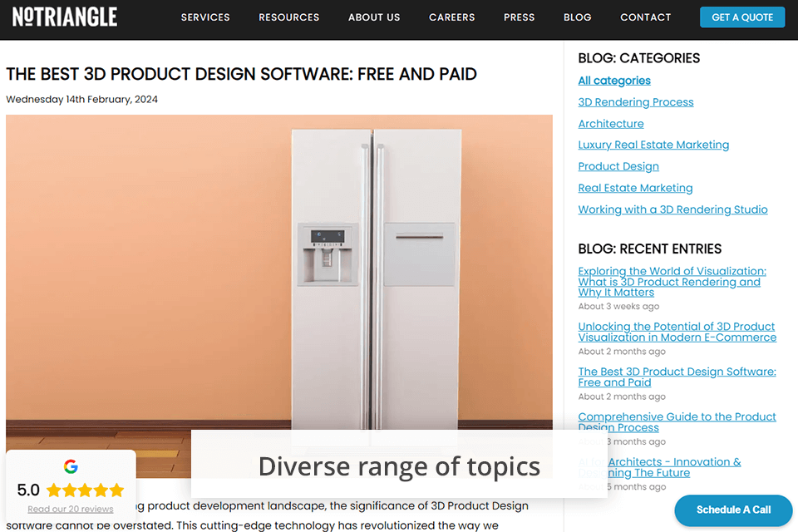
Task: Click the five-star rating icons
Action: (85, 490)
